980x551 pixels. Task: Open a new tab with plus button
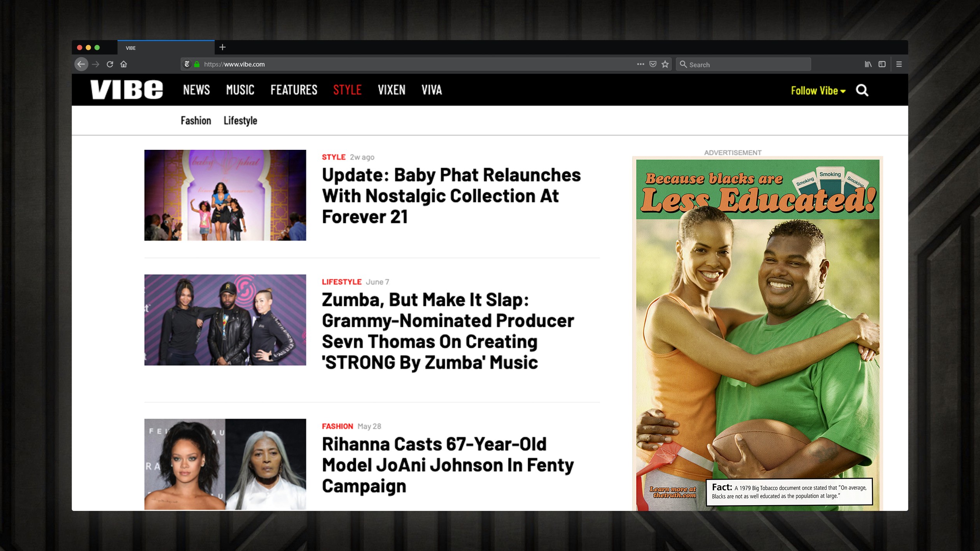tap(222, 47)
